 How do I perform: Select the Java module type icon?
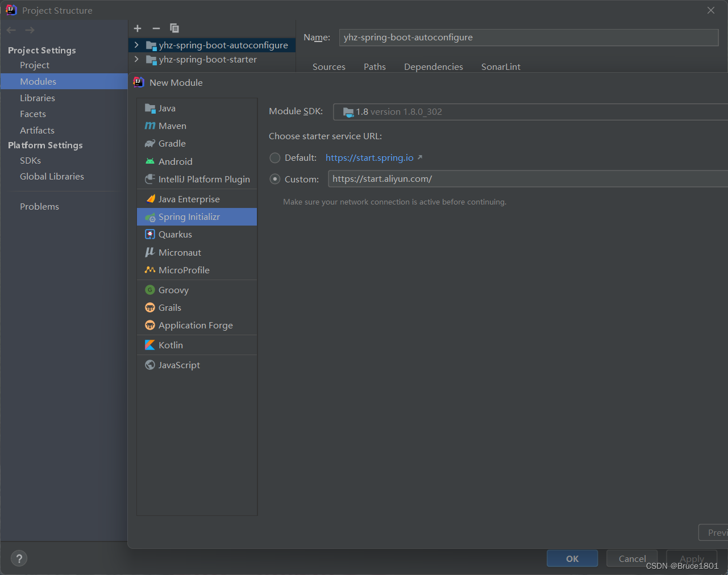(x=150, y=108)
